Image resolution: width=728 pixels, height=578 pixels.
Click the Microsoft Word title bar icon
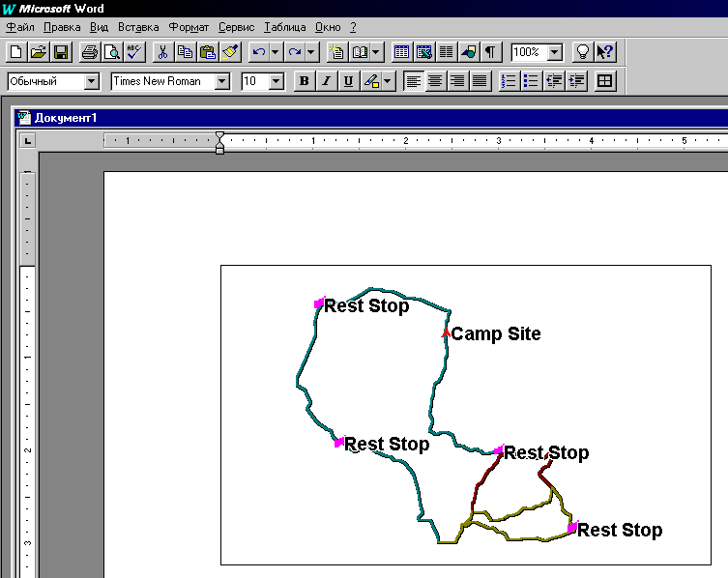[9, 9]
